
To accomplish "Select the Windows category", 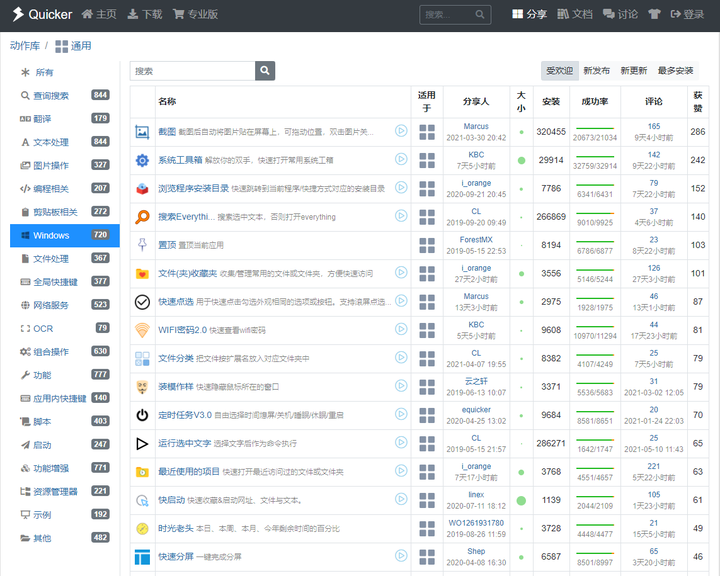I will pyautogui.click(x=65, y=236).
